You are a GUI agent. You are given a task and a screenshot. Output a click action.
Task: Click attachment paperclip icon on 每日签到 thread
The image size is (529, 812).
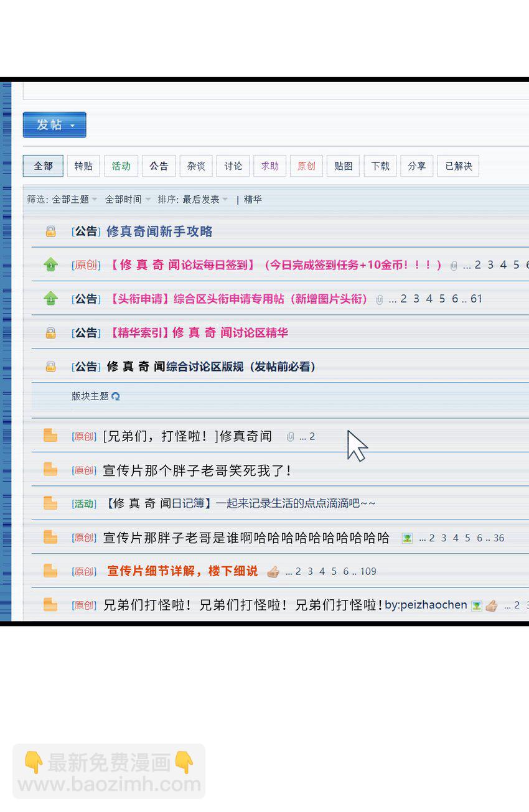(x=454, y=266)
